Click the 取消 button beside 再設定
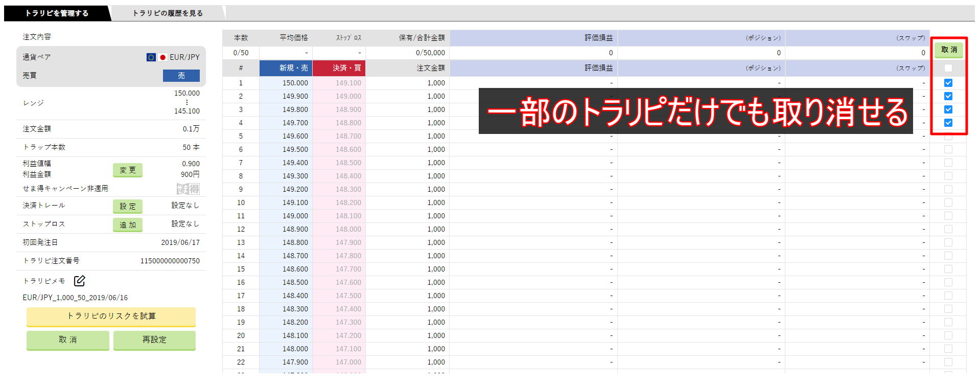The height and width of the screenshot is (384, 980). tap(67, 340)
